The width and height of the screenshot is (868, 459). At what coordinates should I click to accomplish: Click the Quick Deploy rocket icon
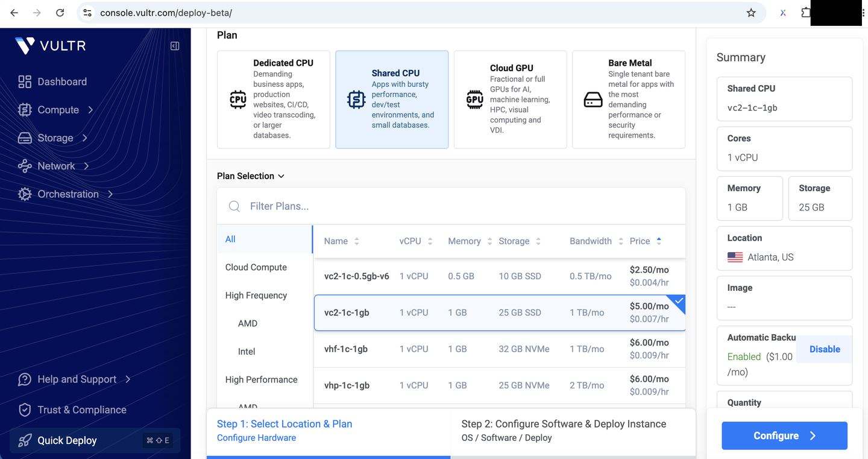tap(25, 440)
